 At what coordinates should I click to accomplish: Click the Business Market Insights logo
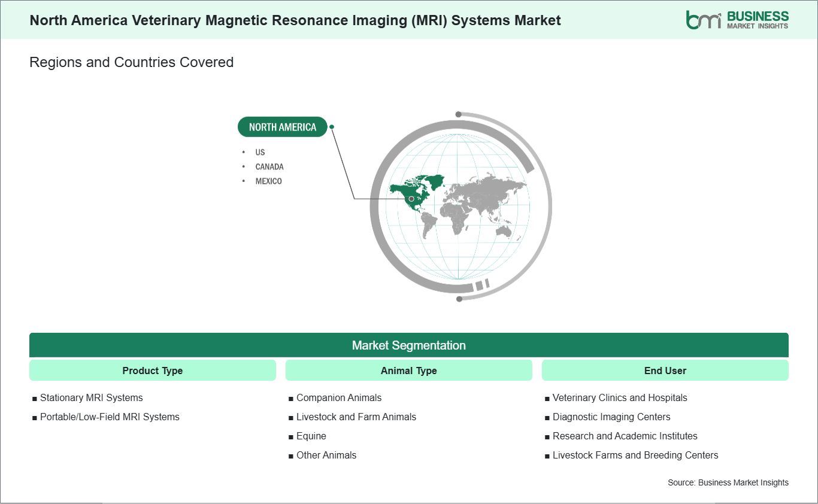click(x=737, y=19)
